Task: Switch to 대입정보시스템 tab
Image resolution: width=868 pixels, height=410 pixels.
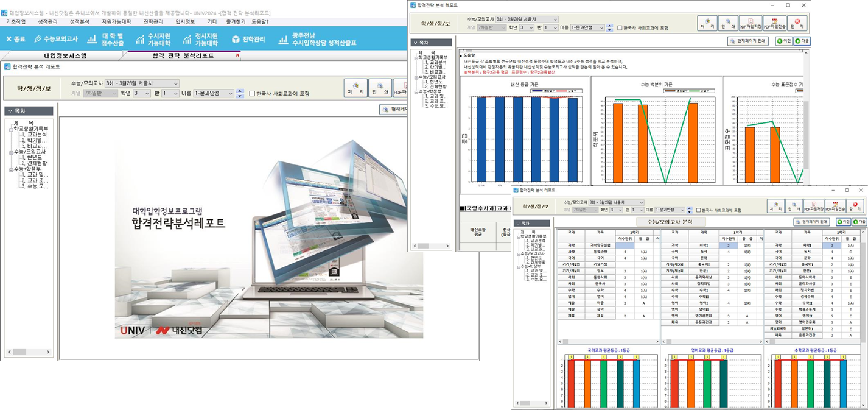Action: pos(65,56)
